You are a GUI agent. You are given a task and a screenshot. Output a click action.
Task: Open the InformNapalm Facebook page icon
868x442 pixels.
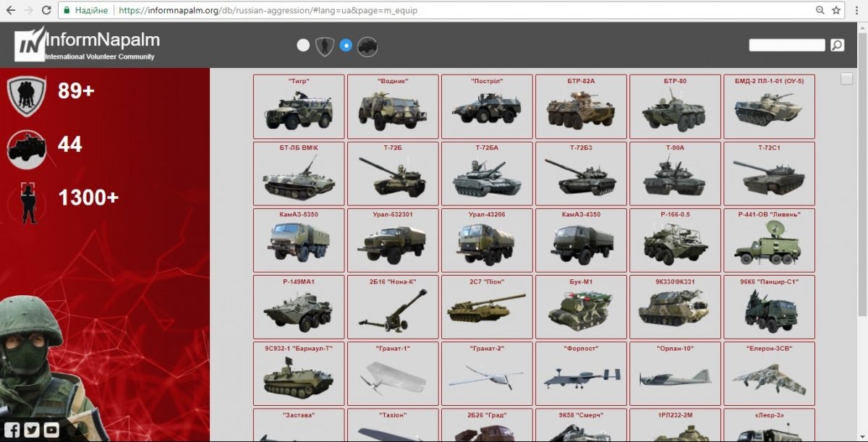click(12, 430)
